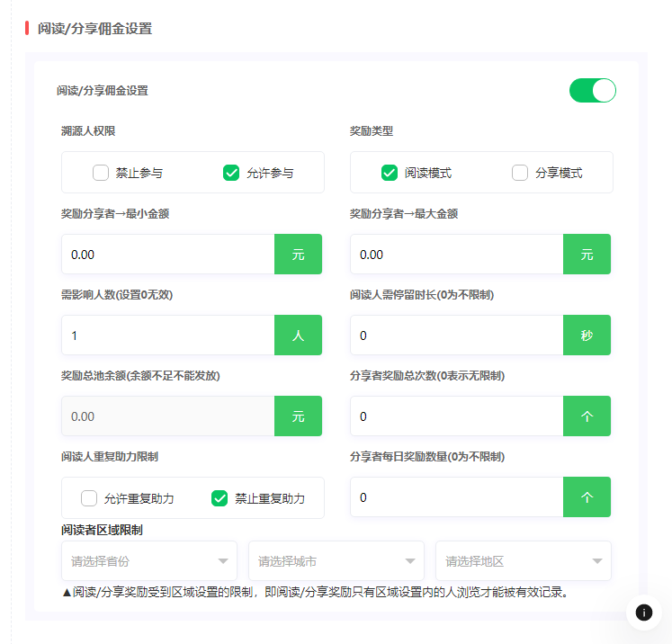Click the 阅读人重复助力限制 label

click(x=110, y=457)
